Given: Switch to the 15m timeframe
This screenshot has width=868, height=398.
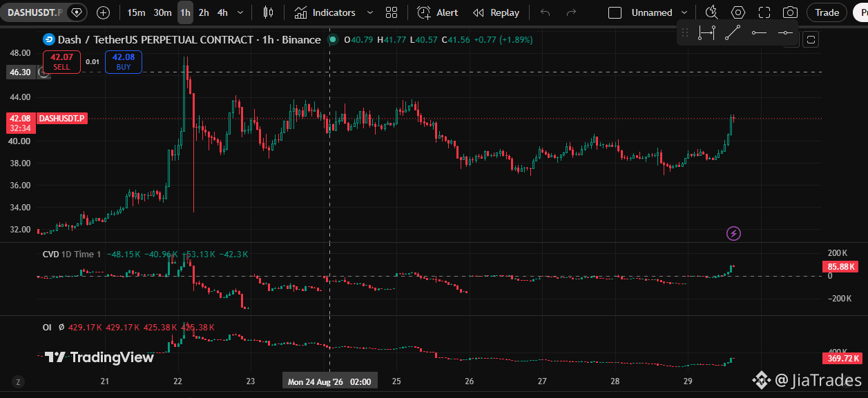Looking at the screenshot, I should 136,12.
